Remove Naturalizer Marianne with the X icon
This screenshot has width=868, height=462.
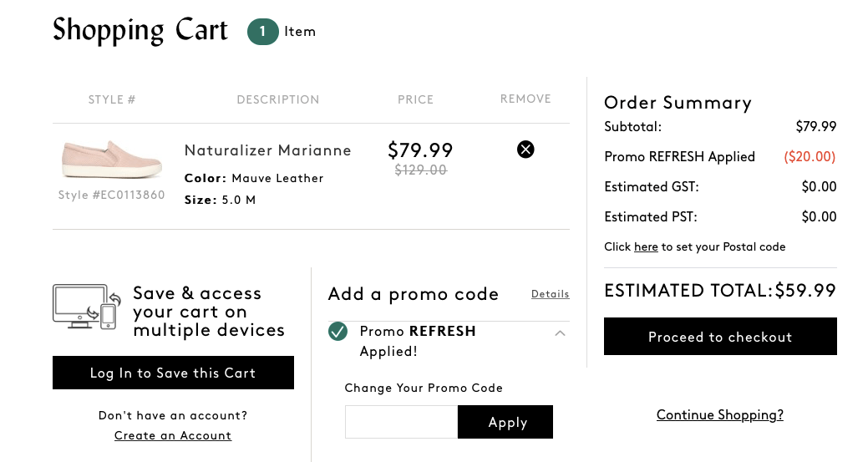point(525,150)
